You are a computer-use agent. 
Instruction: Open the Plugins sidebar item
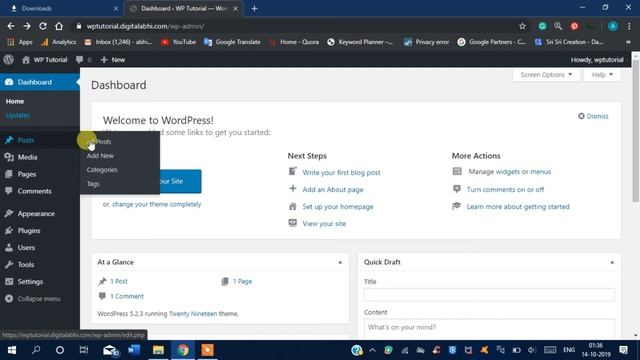pyautogui.click(x=40, y=231)
